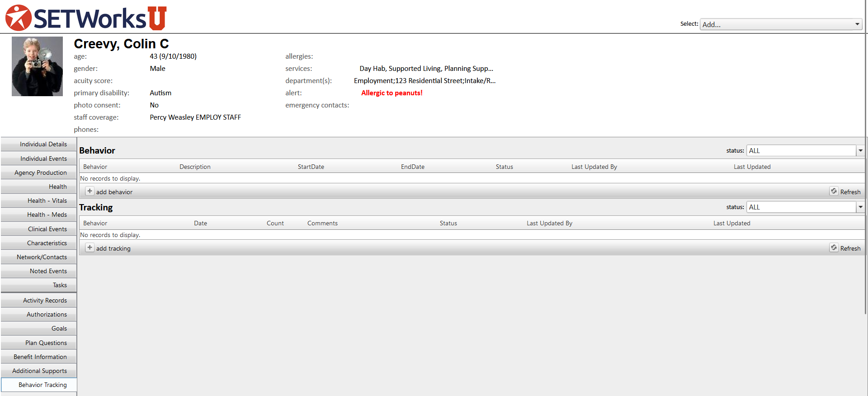
Task: Click Tracking table Status column header
Action: coord(448,223)
